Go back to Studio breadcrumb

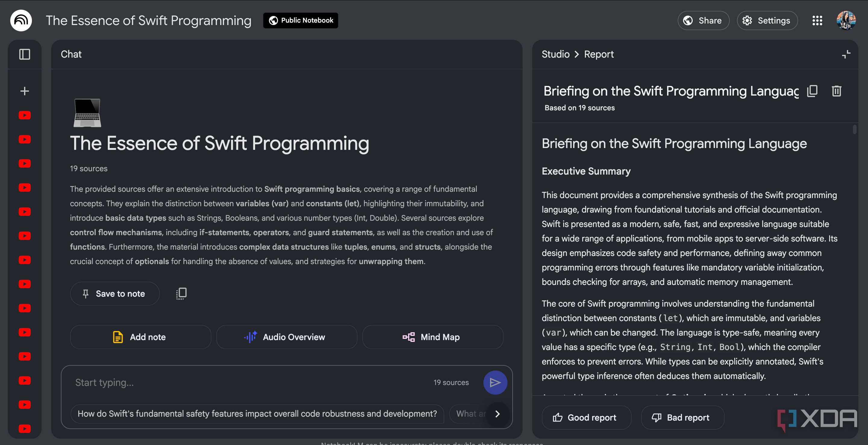click(x=556, y=54)
